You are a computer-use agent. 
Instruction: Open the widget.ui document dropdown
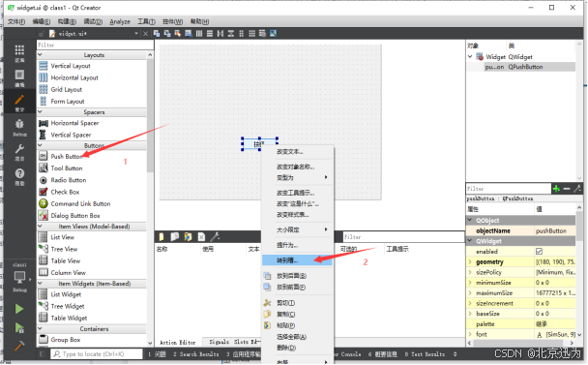[x=136, y=34]
